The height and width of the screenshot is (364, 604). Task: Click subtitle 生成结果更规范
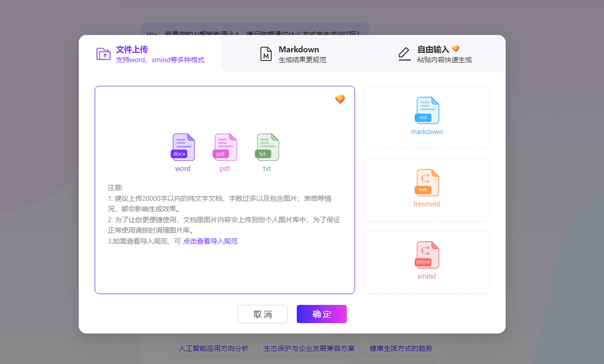302,60
